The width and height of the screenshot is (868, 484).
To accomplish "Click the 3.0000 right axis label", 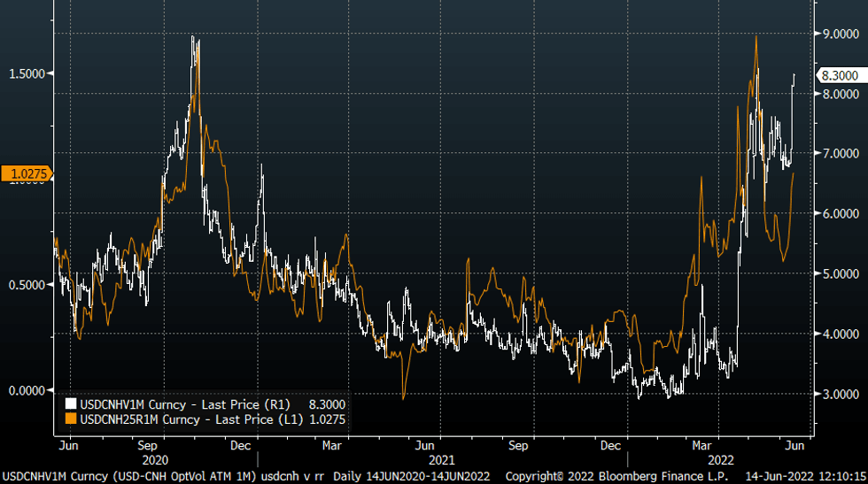I will (x=840, y=394).
